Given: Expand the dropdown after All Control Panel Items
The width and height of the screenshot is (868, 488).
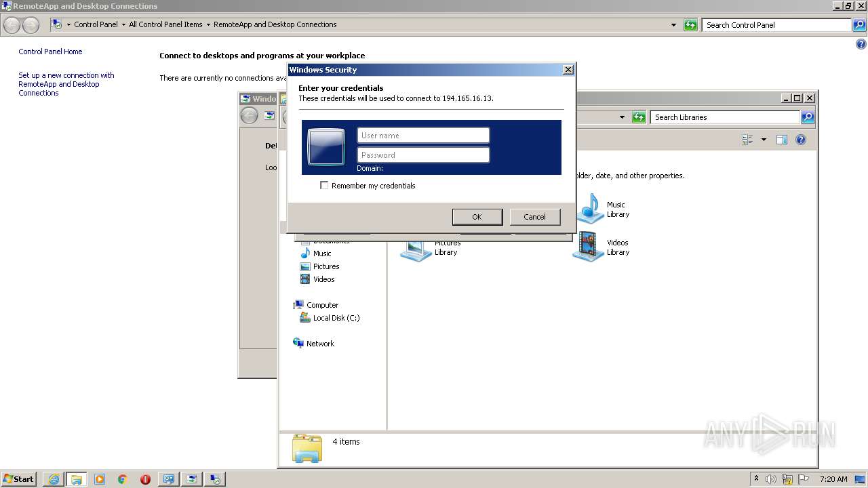Looking at the screenshot, I should coord(208,24).
